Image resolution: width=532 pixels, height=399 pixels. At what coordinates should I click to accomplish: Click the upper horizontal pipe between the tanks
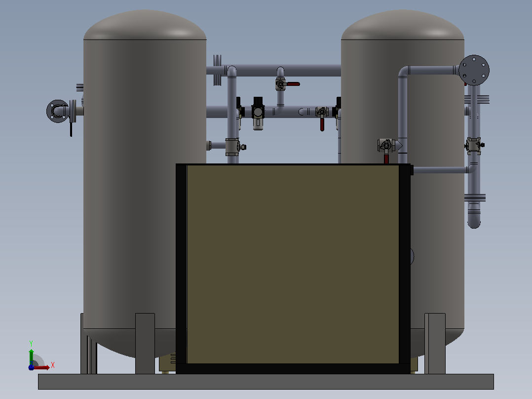[x=288, y=70]
